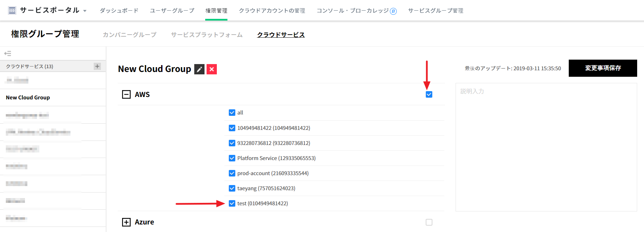Select New Cloud Group in the sidebar

(28, 98)
